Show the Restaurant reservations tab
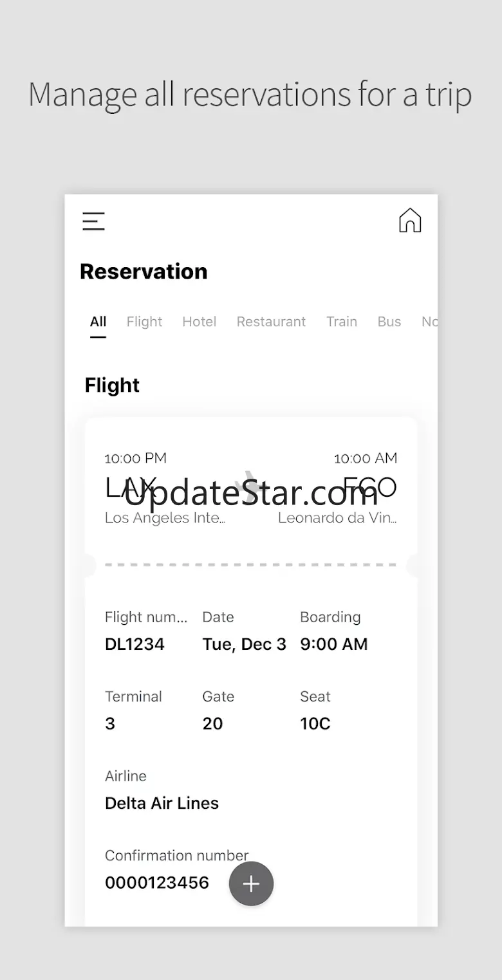The image size is (502, 980). coord(271,322)
